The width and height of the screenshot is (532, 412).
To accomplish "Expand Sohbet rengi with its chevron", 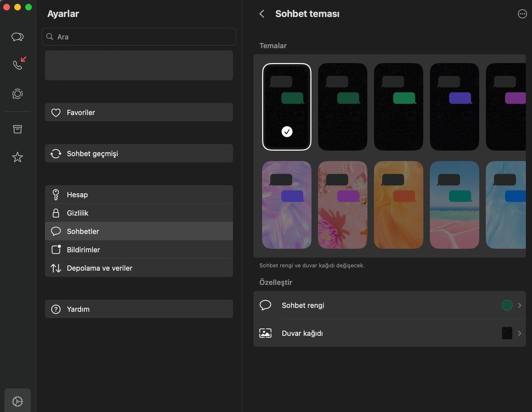I will [519, 305].
